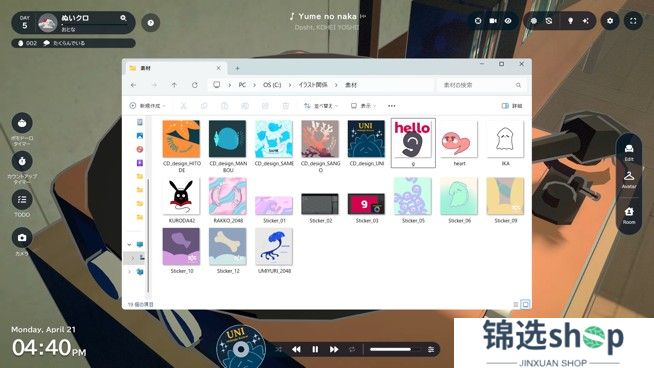
Task: Click the camera icon in left sidebar
Action: coord(22,237)
